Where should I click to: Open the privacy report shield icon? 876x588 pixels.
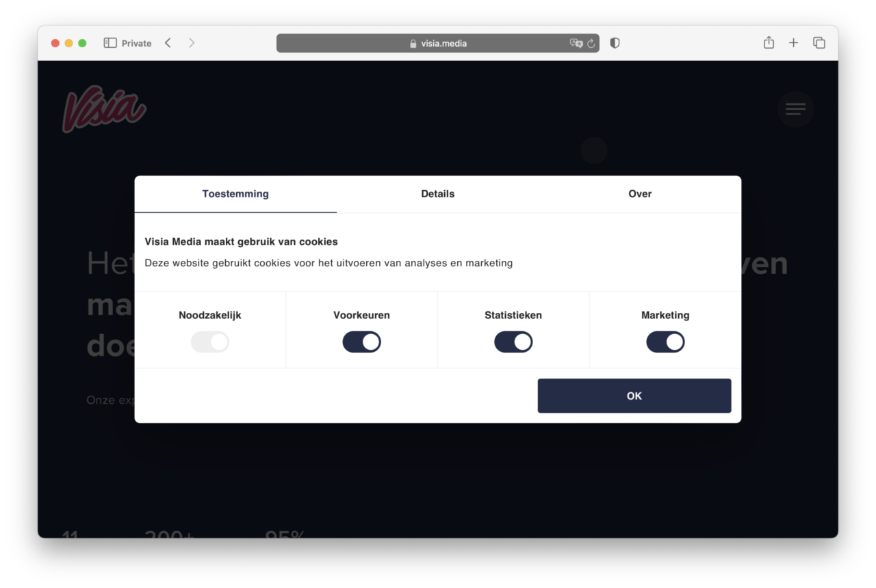click(x=615, y=43)
